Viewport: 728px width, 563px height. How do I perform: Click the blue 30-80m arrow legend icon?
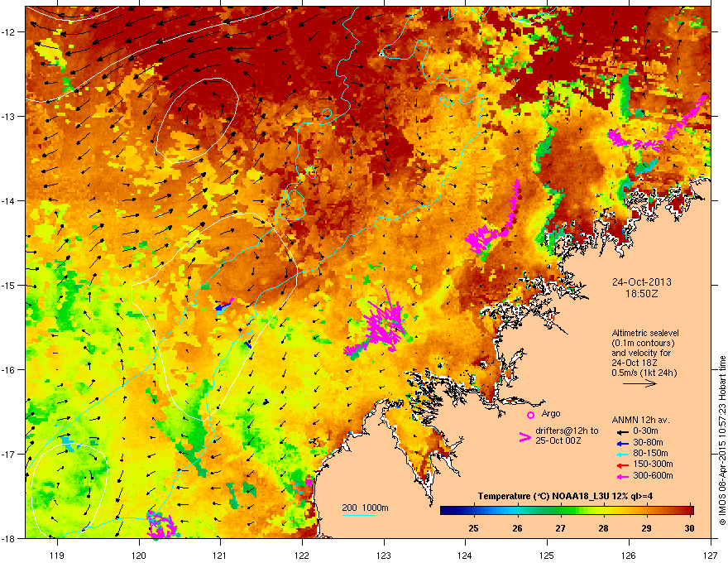623,443
